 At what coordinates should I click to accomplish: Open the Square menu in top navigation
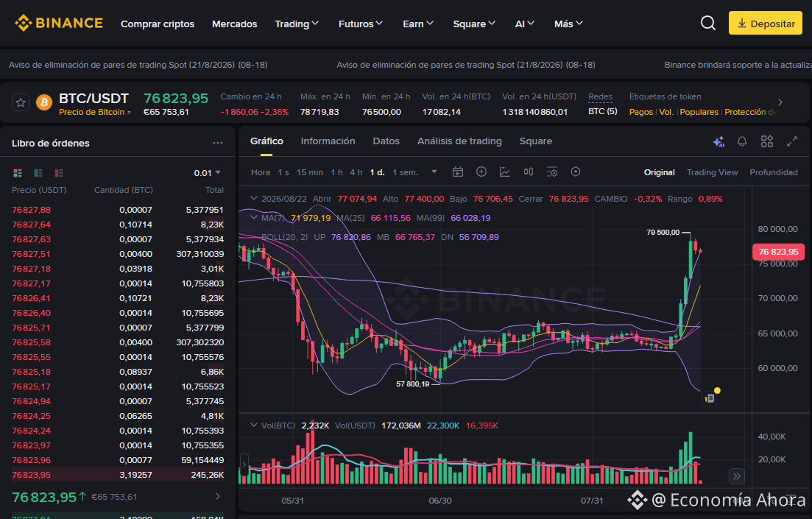pos(474,24)
